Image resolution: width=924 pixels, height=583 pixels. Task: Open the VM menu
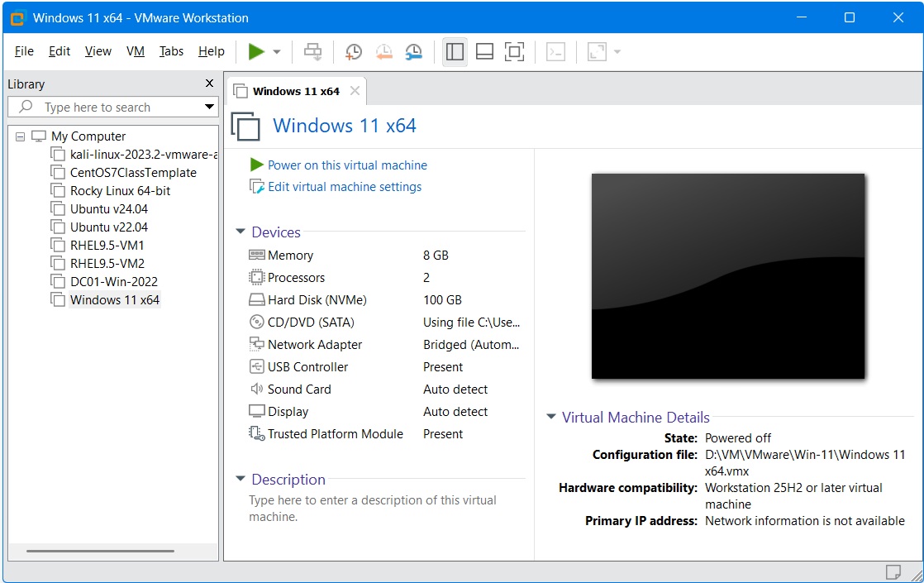coord(136,51)
